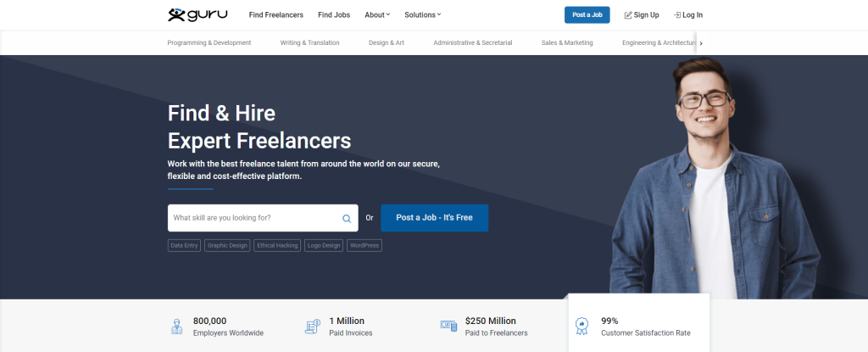
Task: Click the search magnifier icon
Action: (x=347, y=218)
